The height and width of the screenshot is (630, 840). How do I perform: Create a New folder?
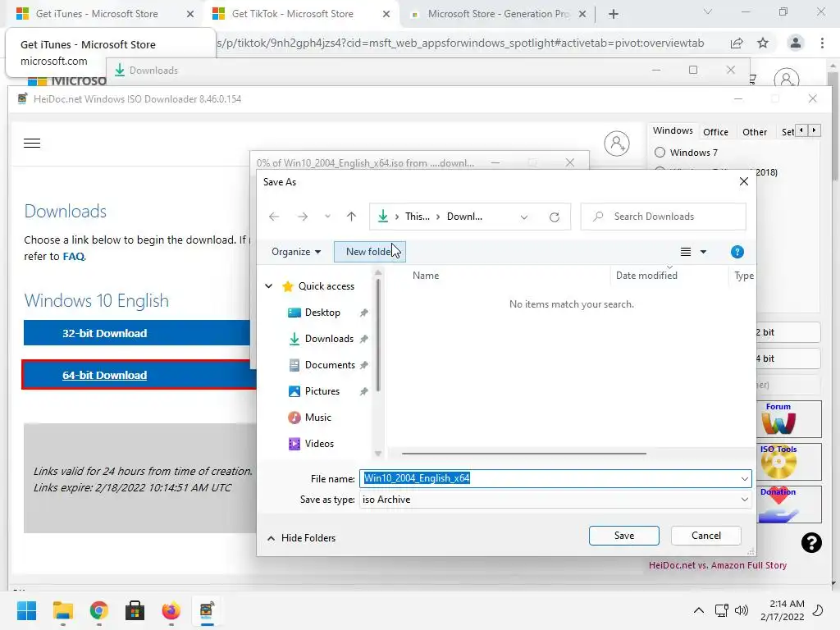click(x=370, y=252)
